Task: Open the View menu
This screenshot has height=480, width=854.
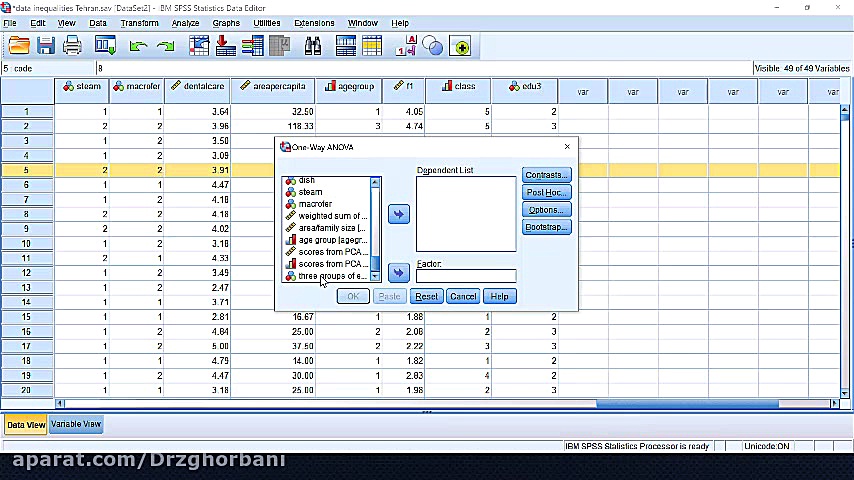Action: click(x=66, y=23)
